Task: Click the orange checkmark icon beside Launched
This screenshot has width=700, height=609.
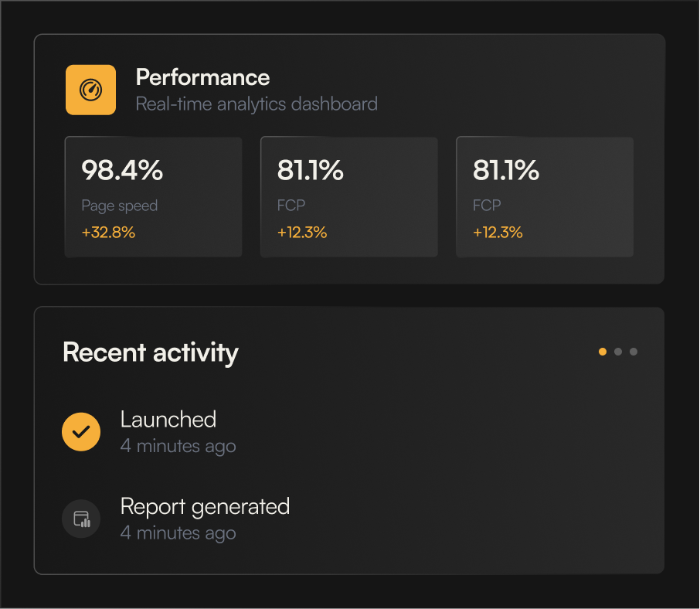Action: pyautogui.click(x=81, y=431)
